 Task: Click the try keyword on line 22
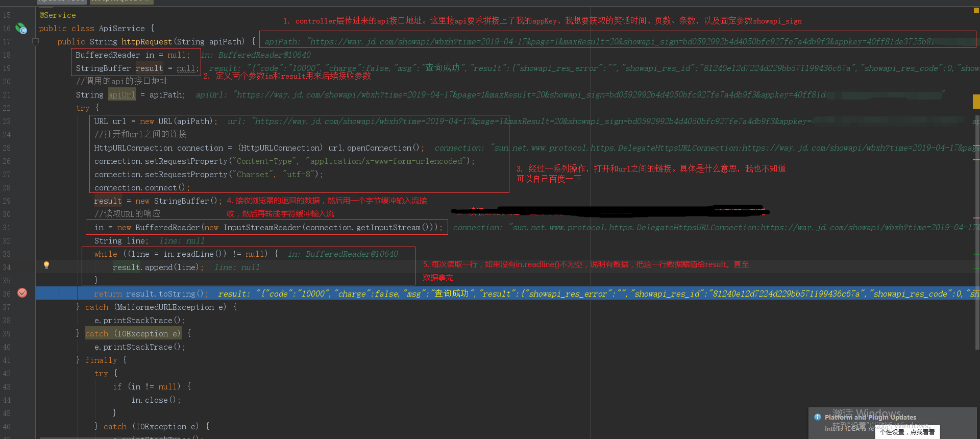[x=83, y=108]
